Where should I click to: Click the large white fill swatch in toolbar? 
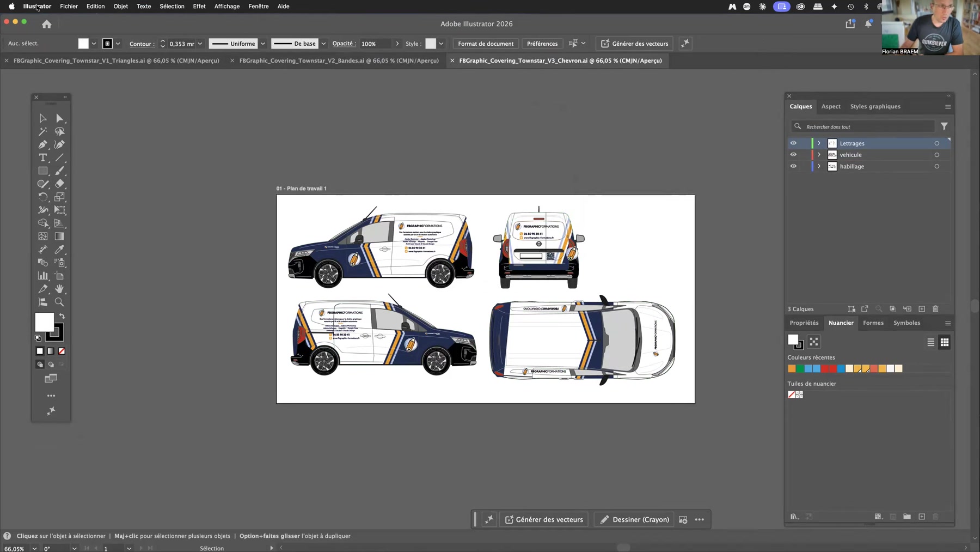(44, 322)
